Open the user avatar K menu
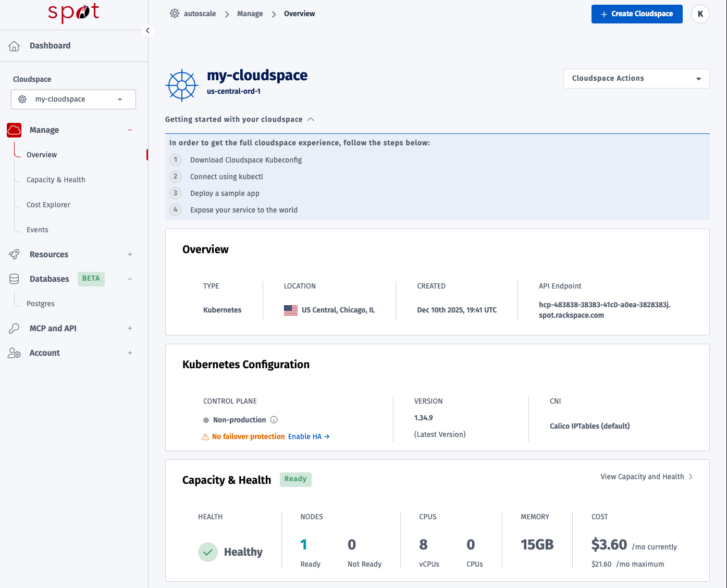727x588 pixels. (700, 14)
